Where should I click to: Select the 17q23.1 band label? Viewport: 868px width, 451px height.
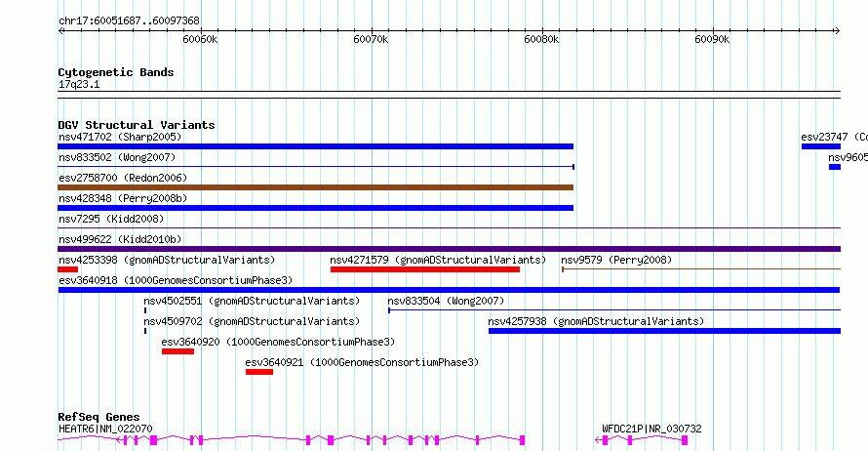[79, 84]
